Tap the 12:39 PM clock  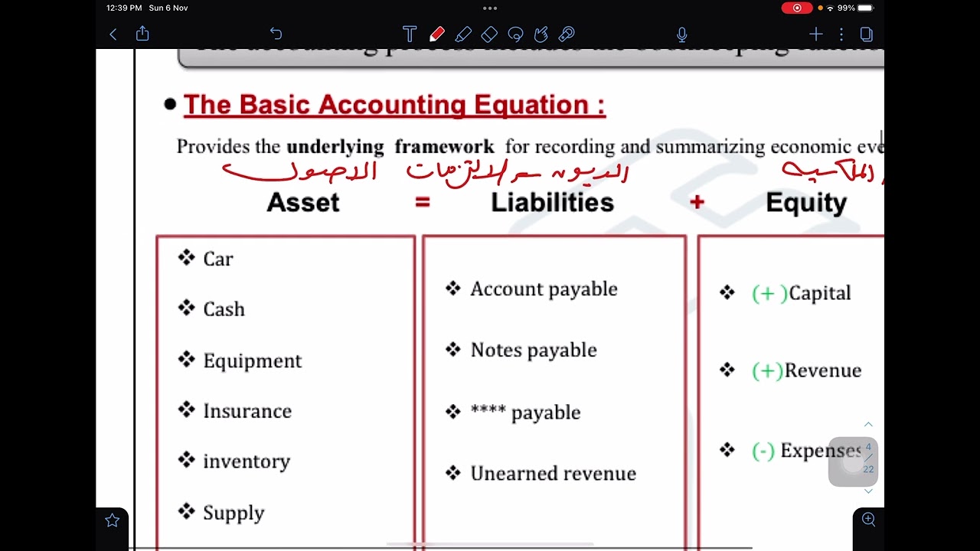pyautogui.click(x=124, y=8)
